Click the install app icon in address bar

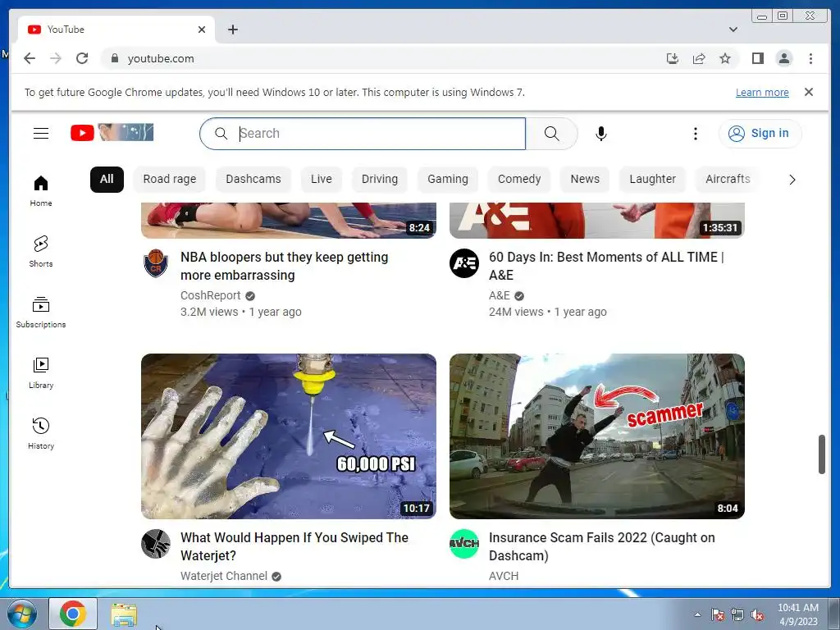tap(673, 58)
